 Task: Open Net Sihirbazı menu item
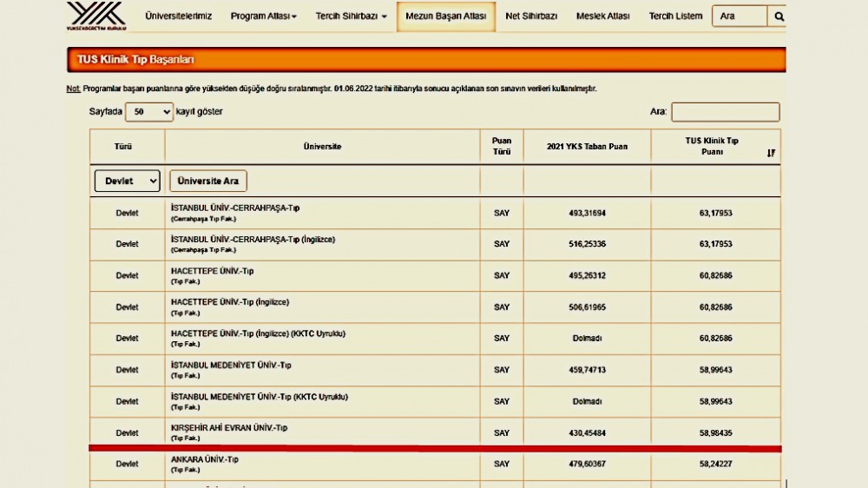pos(531,16)
